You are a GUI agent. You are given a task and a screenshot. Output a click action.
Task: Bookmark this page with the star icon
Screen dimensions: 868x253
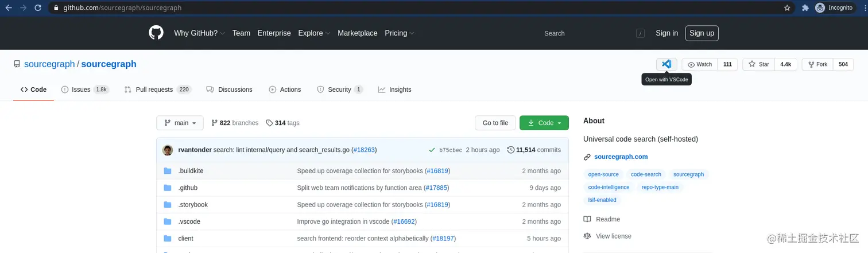pos(787,8)
